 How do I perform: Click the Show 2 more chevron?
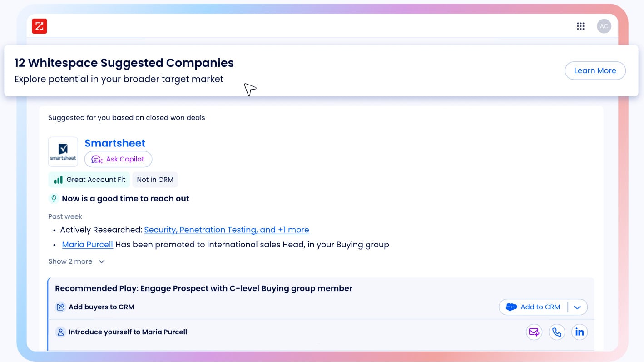(x=102, y=261)
